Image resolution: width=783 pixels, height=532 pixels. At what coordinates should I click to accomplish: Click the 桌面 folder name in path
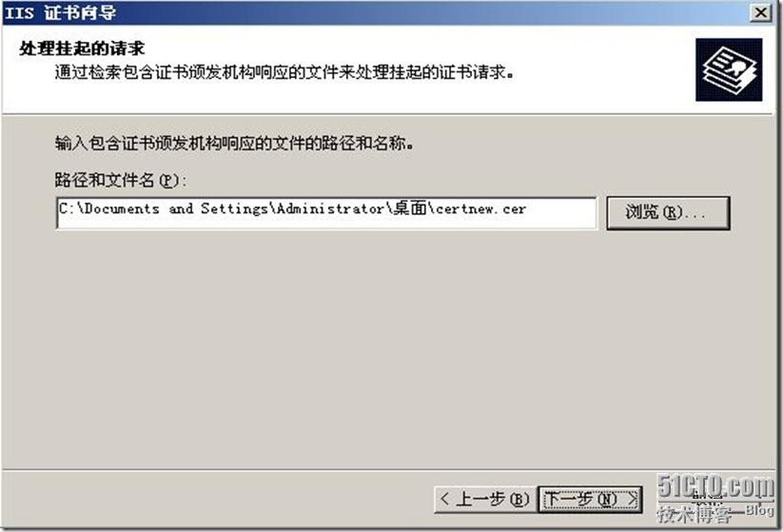[409, 207]
